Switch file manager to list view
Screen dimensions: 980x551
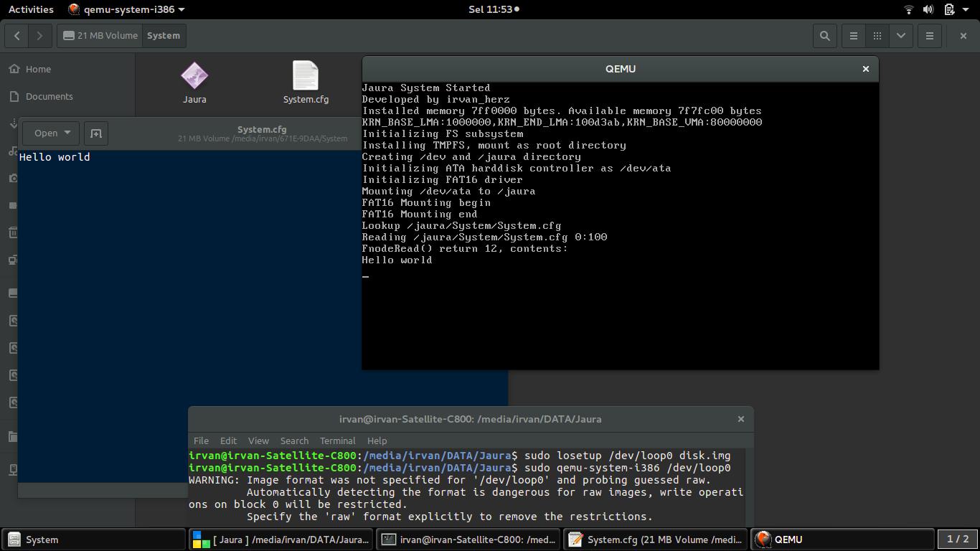click(x=854, y=35)
